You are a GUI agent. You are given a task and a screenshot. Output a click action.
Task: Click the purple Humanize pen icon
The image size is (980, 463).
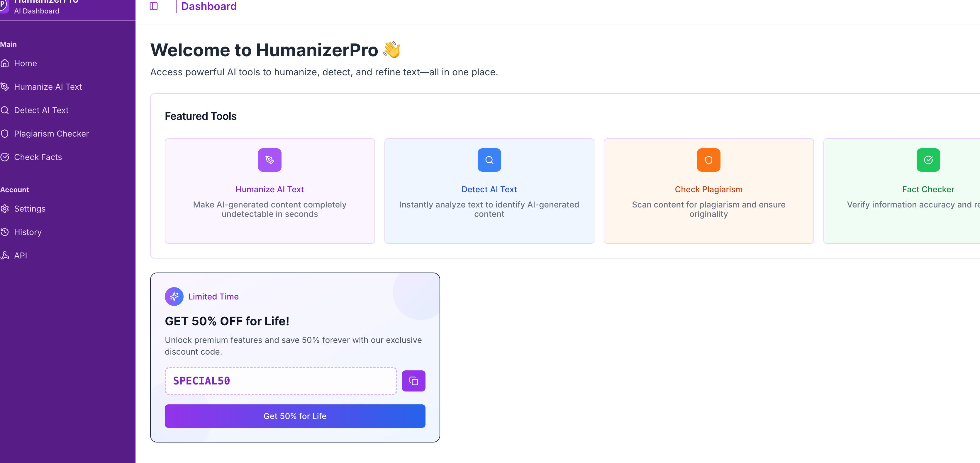(x=269, y=160)
